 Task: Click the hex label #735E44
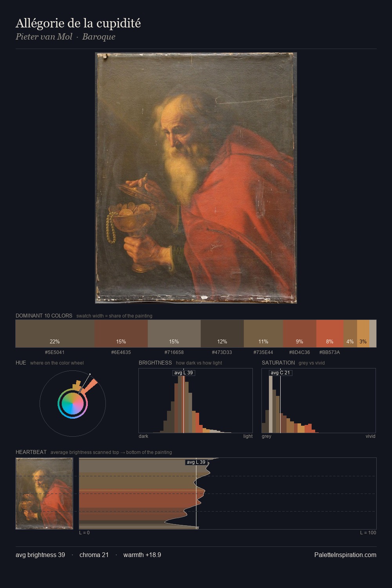[263, 352]
